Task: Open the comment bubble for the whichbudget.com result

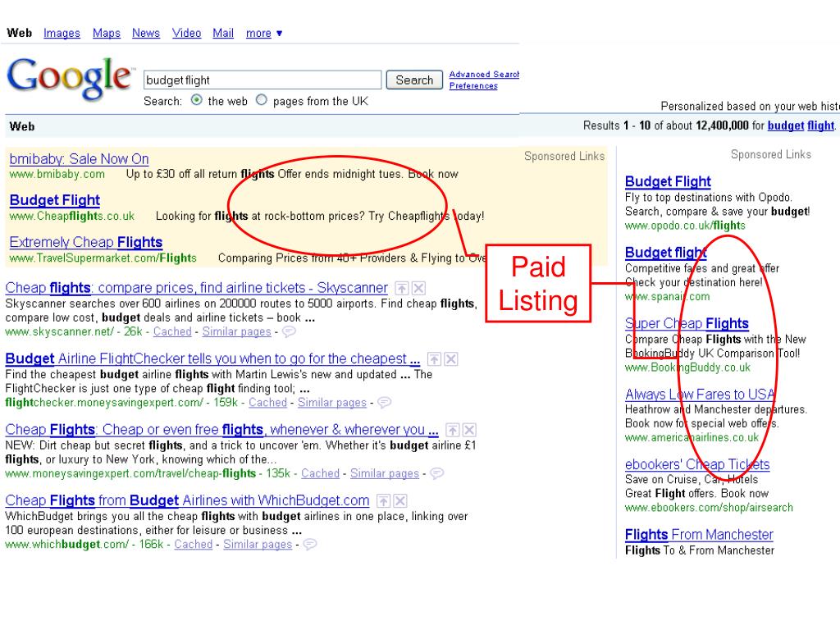Action: (x=309, y=545)
